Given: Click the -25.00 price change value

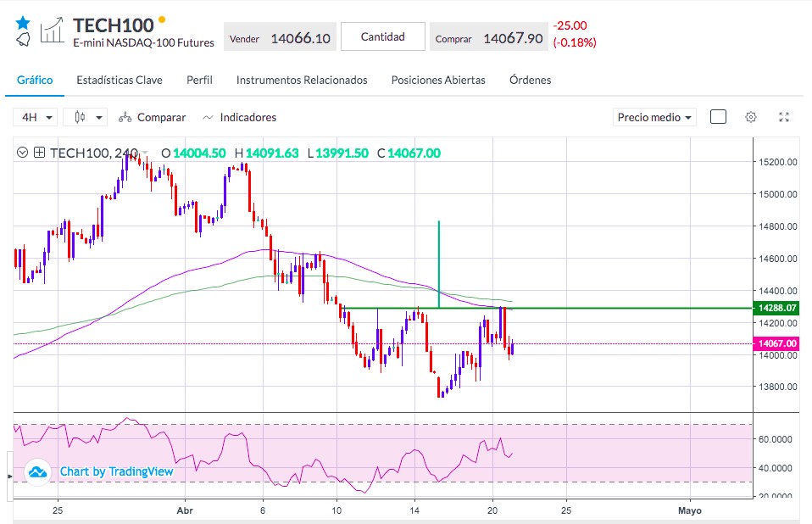Looking at the screenshot, I should 570,26.
